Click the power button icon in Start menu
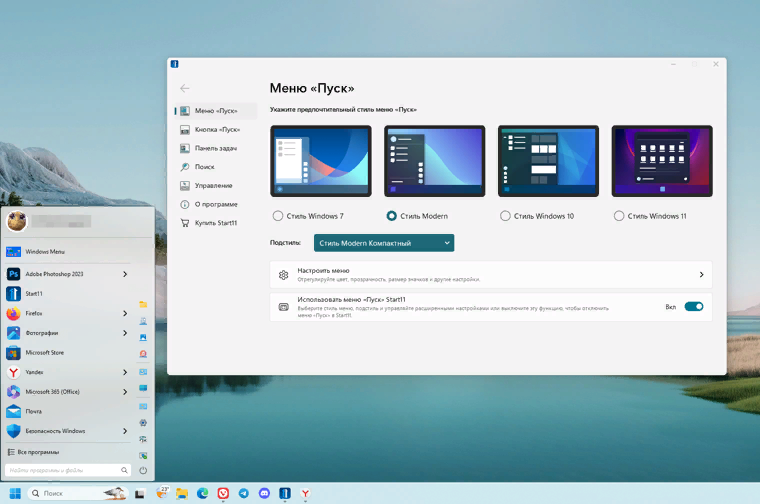 pos(143,470)
